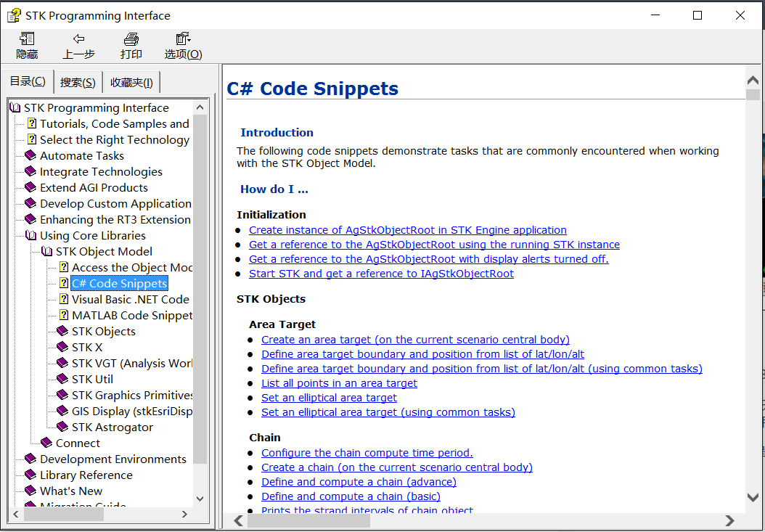Click the Hide (隐藏) toolbar icon

[27, 39]
